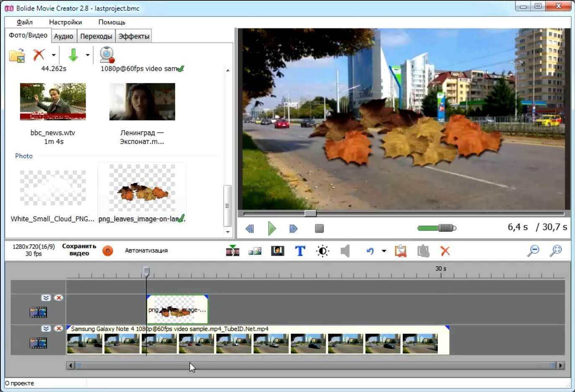Click the cut clipboard icon
Screen dimensions: 575x392
pyautogui.click(x=401, y=251)
